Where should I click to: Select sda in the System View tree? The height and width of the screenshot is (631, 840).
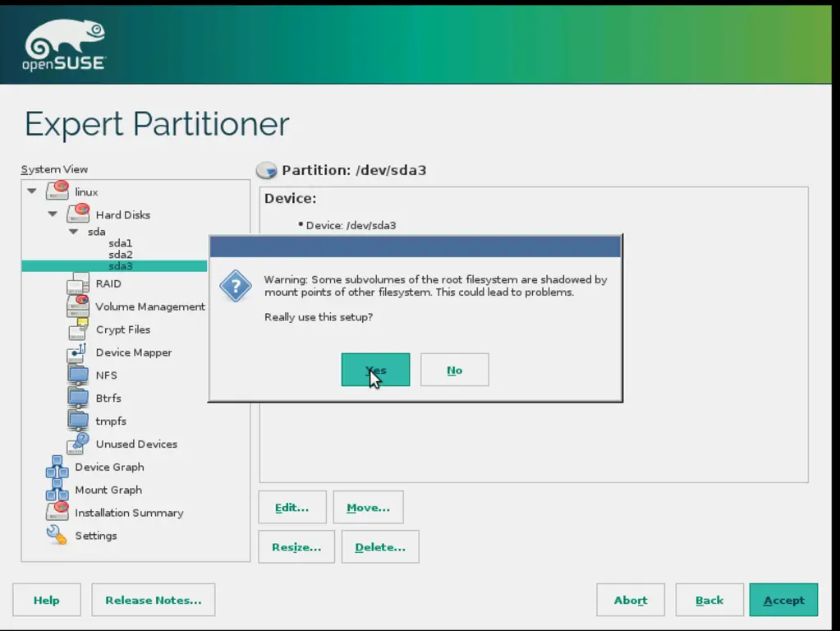pyautogui.click(x=96, y=232)
